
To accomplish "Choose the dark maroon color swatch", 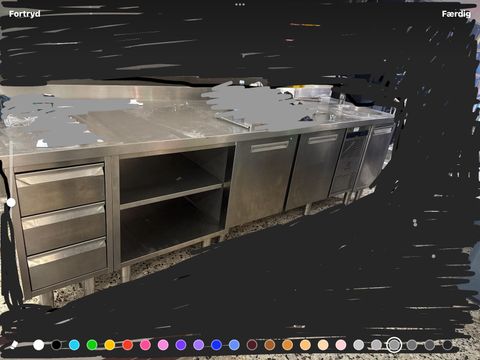I will point(252,345).
